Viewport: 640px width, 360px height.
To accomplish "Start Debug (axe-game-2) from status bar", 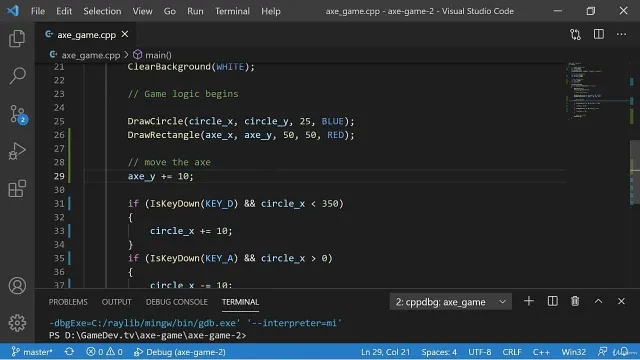I will pyautogui.click(x=180, y=352).
